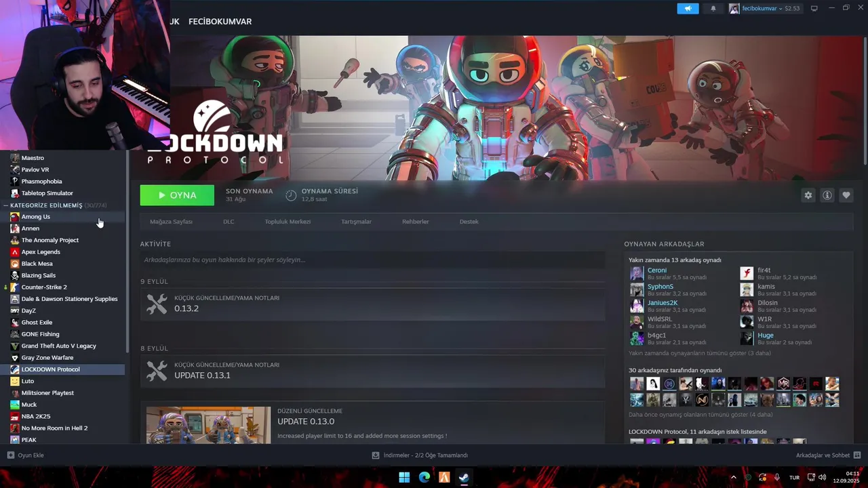The height and width of the screenshot is (488, 868).
Task: Click the Among Us game icon
Action: [14, 217]
